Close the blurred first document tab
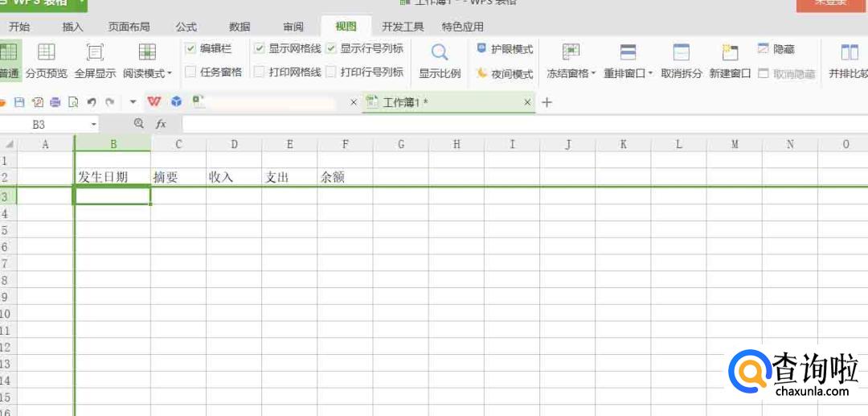868x416 pixels. [x=354, y=102]
